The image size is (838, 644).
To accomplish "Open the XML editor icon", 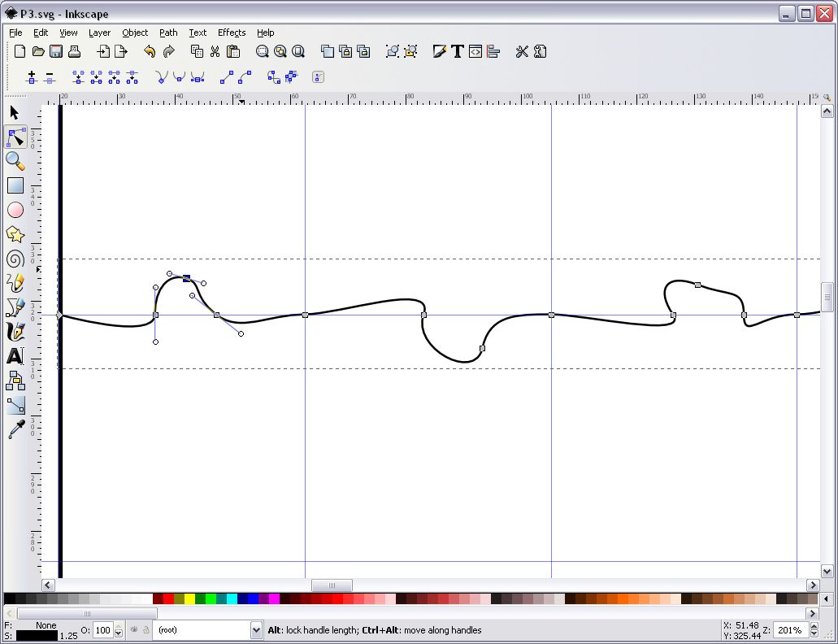I will [x=475, y=51].
